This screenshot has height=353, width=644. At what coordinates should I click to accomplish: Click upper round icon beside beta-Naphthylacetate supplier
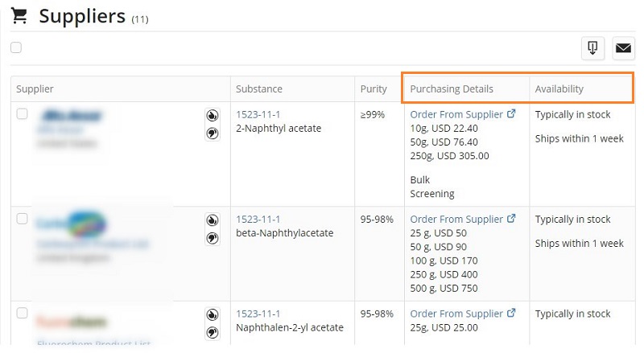[213, 220]
